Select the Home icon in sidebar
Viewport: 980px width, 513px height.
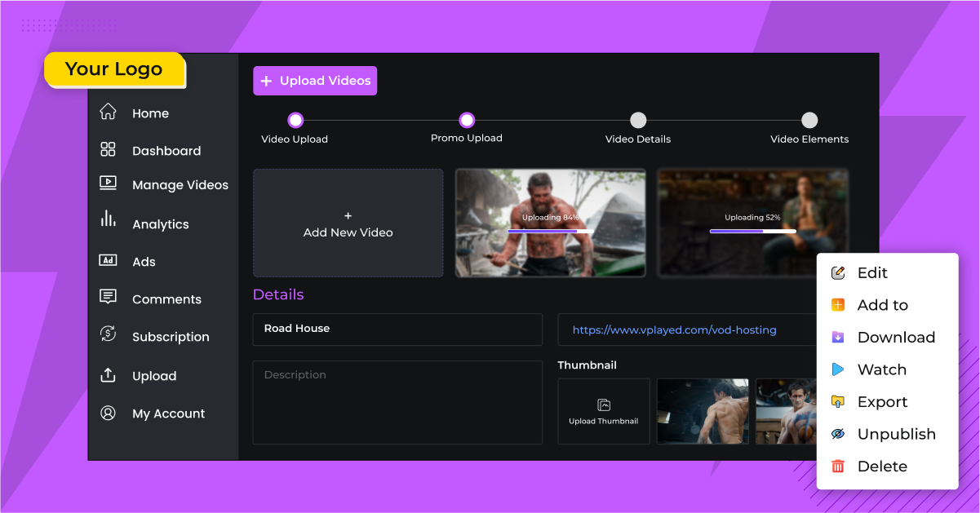tap(108, 113)
